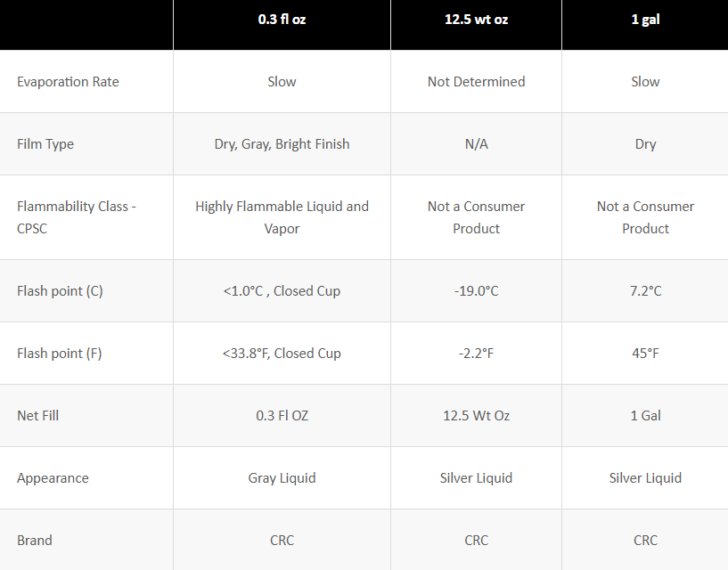Click the Dry, Gray, Bright Finish cell
Screen dimensions: 728x570
282,144
